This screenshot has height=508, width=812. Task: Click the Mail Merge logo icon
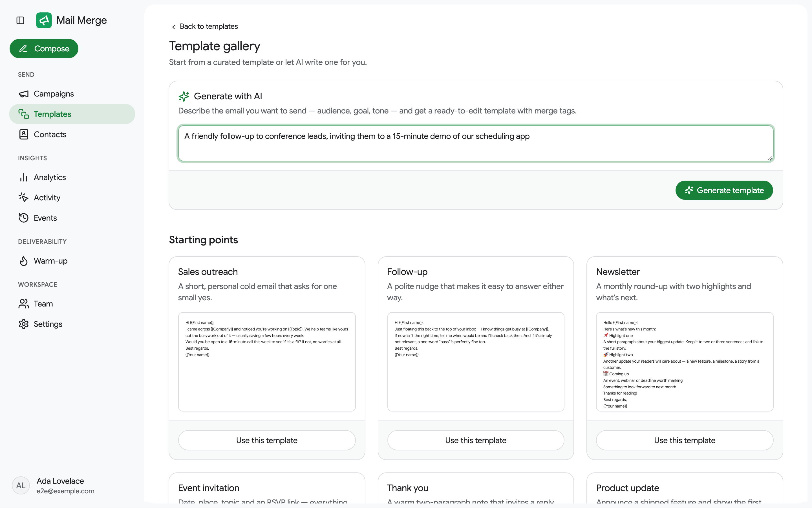click(44, 21)
